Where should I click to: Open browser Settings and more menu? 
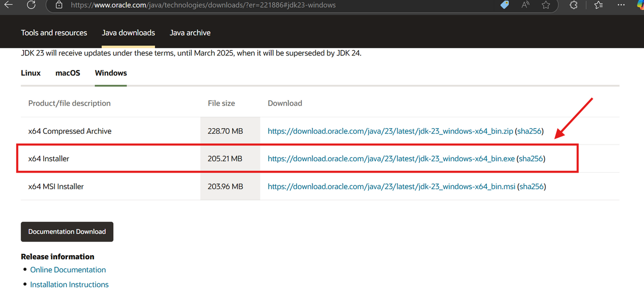click(620, 5)
